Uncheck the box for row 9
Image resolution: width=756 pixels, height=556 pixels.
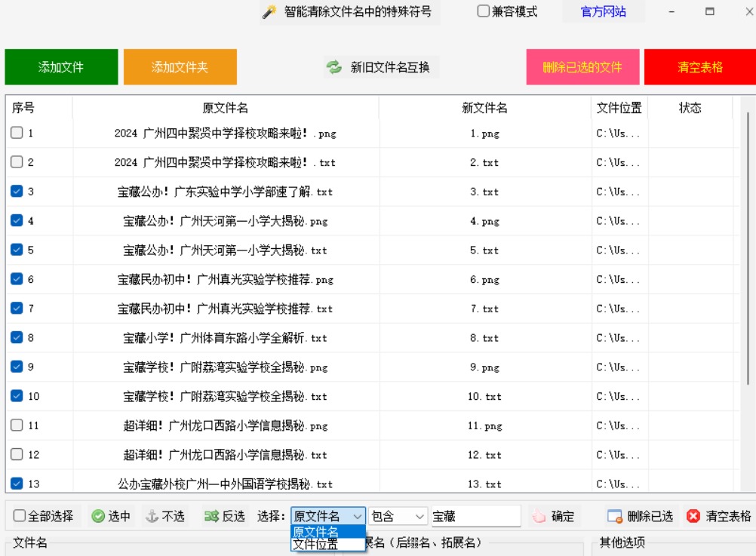tap(17, 367)
